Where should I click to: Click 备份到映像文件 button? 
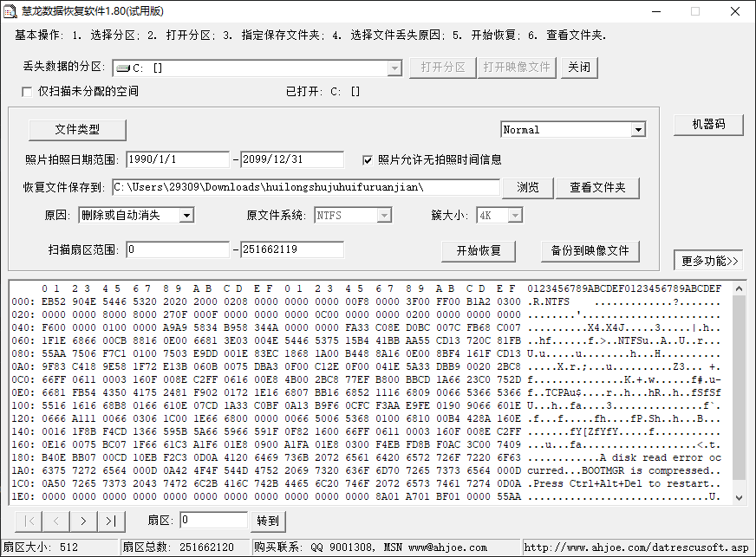(x=590, y=251)
